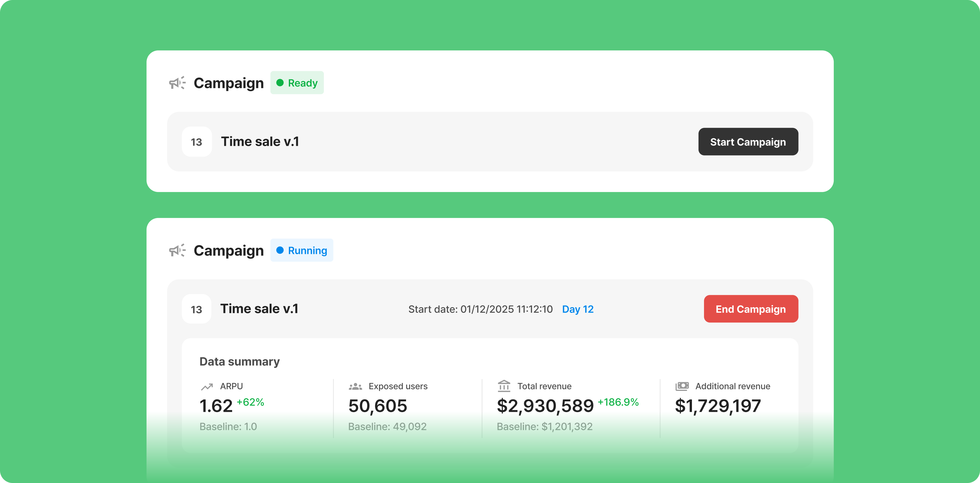The width and height of the screenshot is (980, 483).
Task: Open the Day 12 link
Action: click(x=577, y=309)
